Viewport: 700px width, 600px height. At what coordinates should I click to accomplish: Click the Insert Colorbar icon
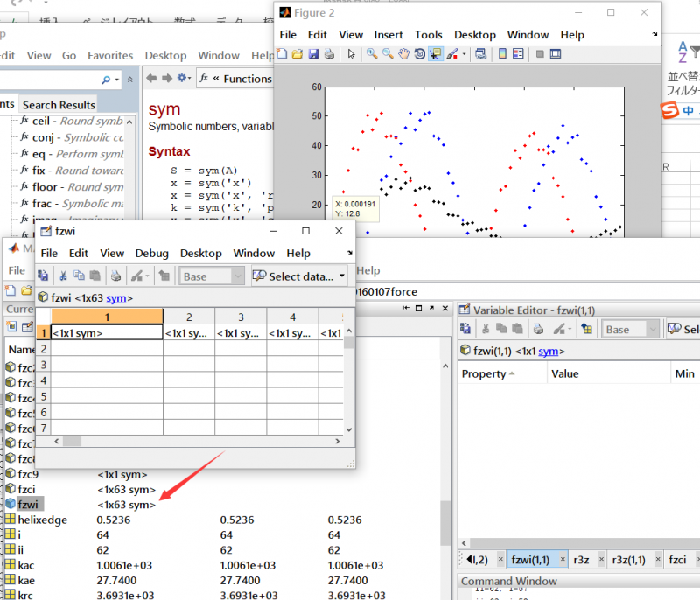(x=502, y=54)
